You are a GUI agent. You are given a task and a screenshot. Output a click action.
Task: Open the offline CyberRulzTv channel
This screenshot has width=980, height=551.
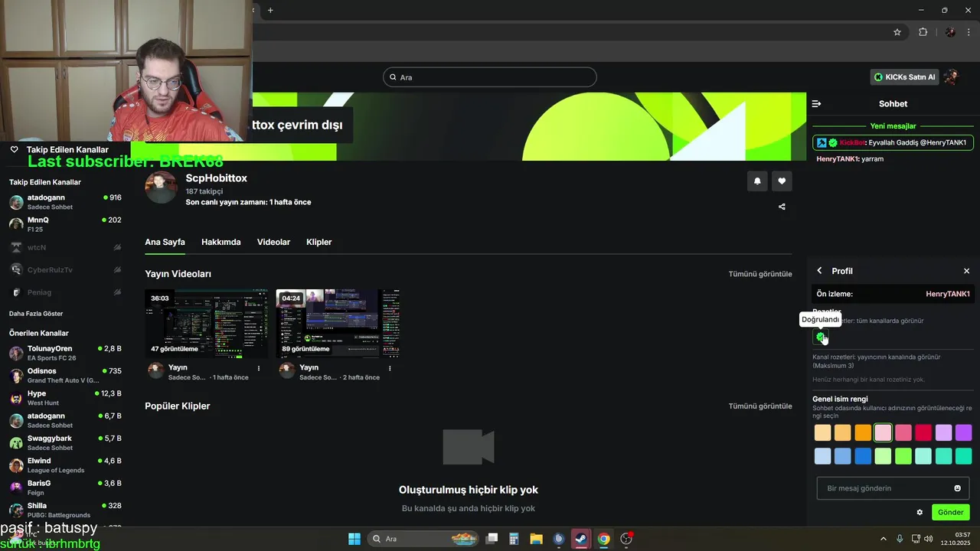[65, 269]
